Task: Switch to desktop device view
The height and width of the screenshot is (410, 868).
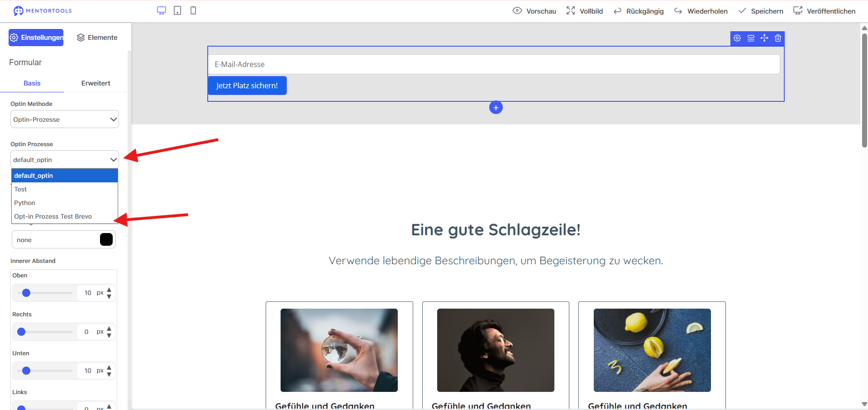Action: tap(162, 10)
